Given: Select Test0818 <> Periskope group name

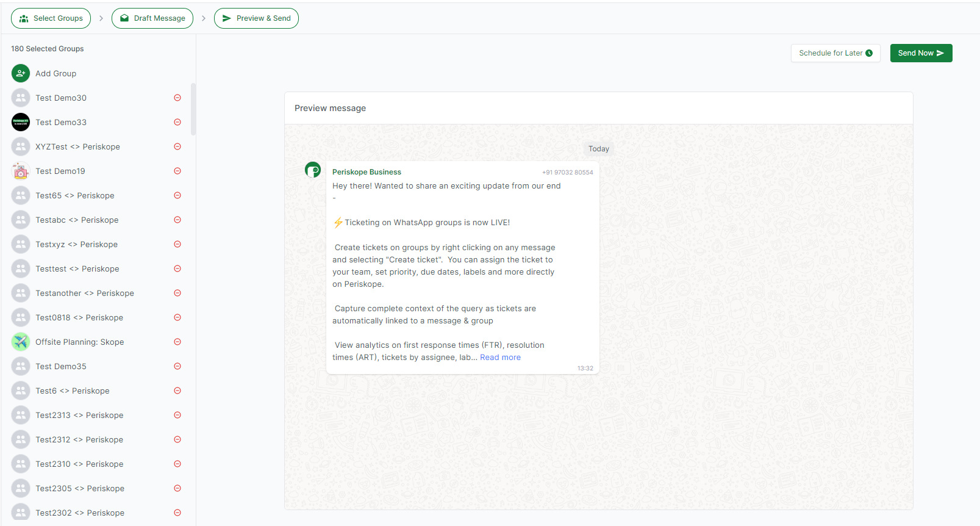Looking at the screenshot, I should click(79, 317).
